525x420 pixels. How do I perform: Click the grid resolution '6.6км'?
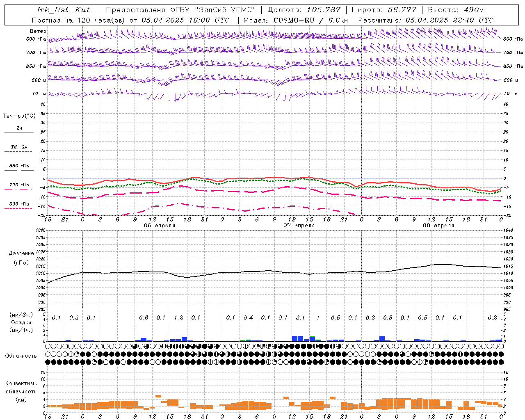click(x=338, y=20)
